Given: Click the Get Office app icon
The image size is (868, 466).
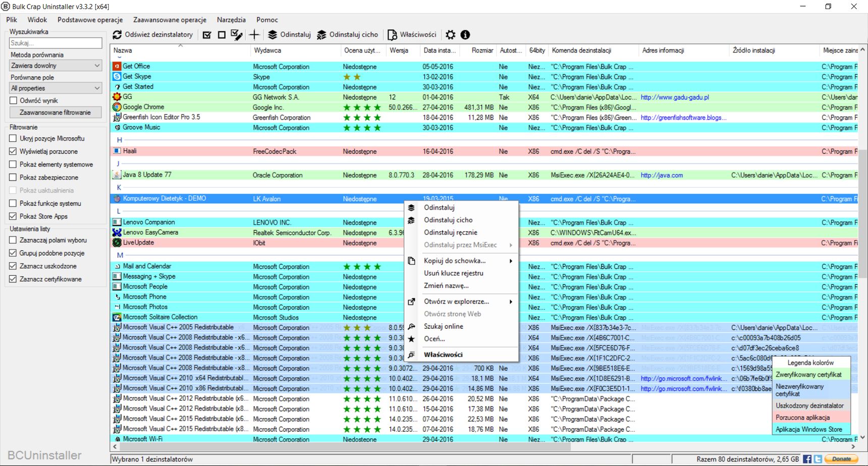Looking at the screenshot, I should [117, 66].
